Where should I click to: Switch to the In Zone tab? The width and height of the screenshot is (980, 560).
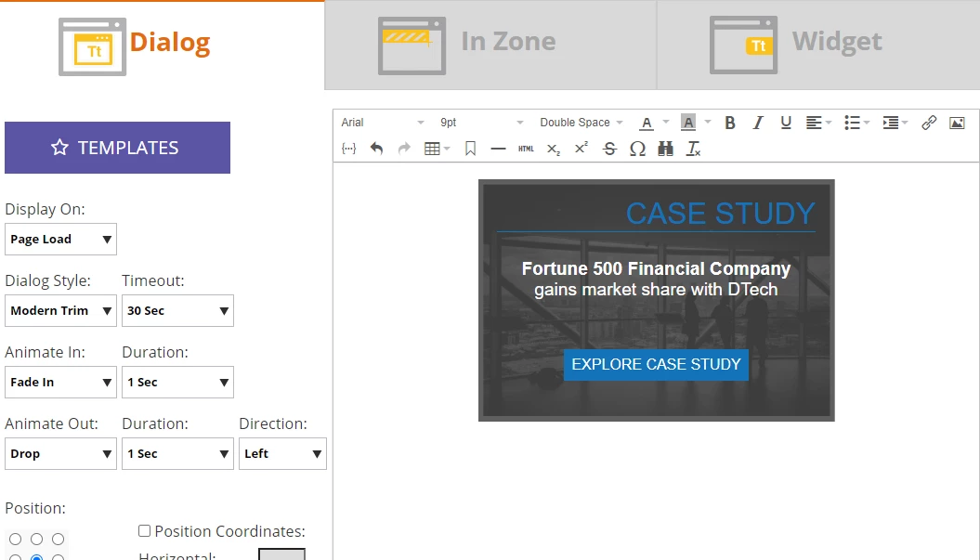pyautogui.click(x=490, y=45)
